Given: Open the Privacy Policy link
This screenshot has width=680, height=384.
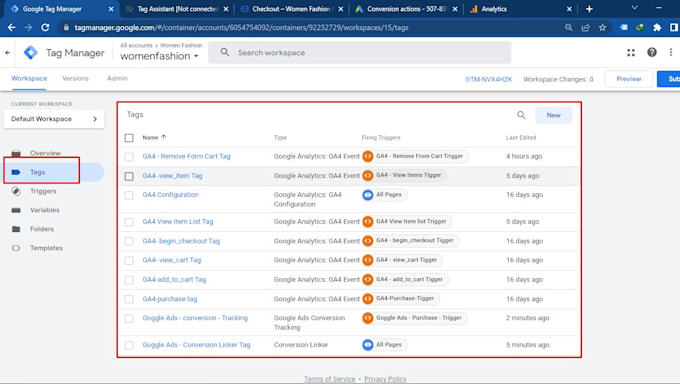Looking at the screenshot, I should (385, 379).
